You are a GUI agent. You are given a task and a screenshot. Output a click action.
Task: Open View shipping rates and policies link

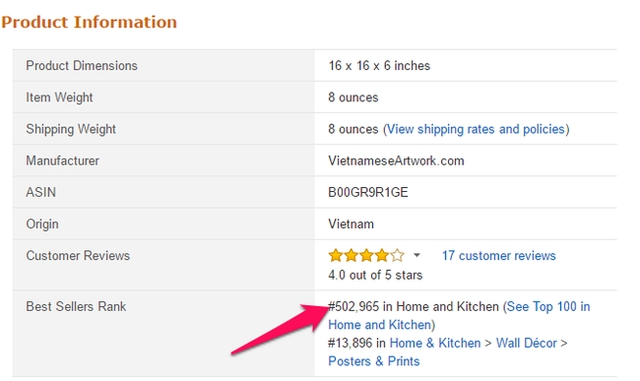tap(476, 129)
